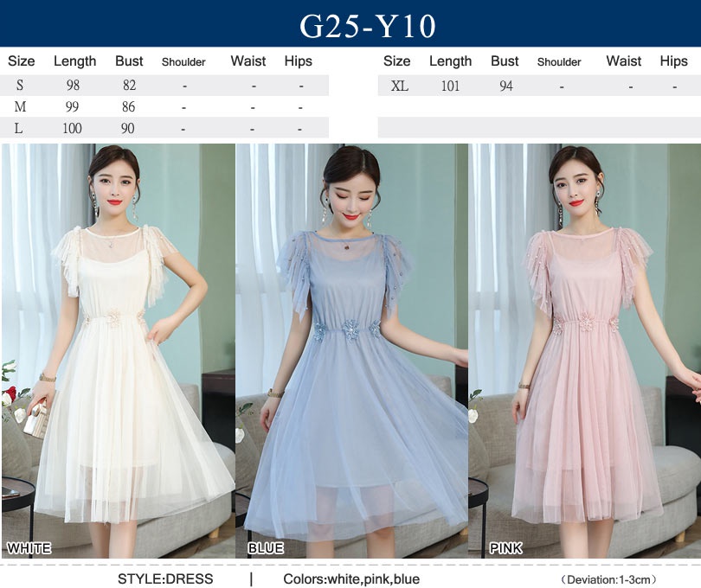Click the right table's Hips header
Viewport: 701px width, 588px height.
click(673, 61)
